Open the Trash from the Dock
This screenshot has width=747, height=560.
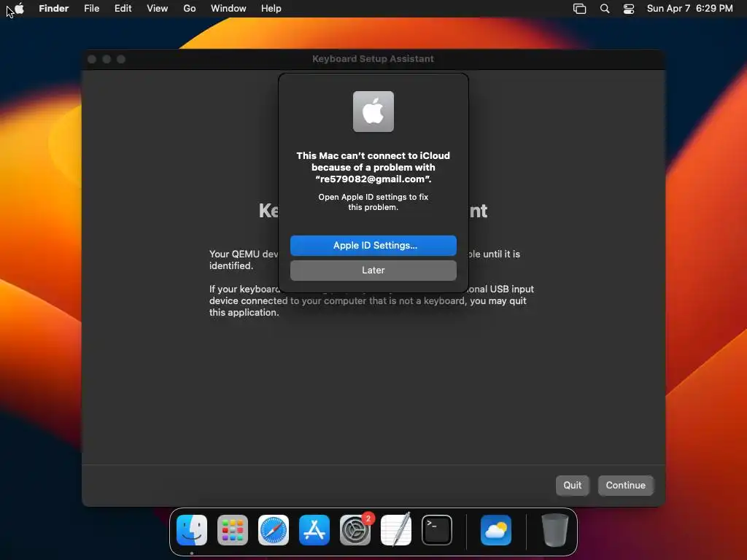pyautogui.click(x=555, y=530)
